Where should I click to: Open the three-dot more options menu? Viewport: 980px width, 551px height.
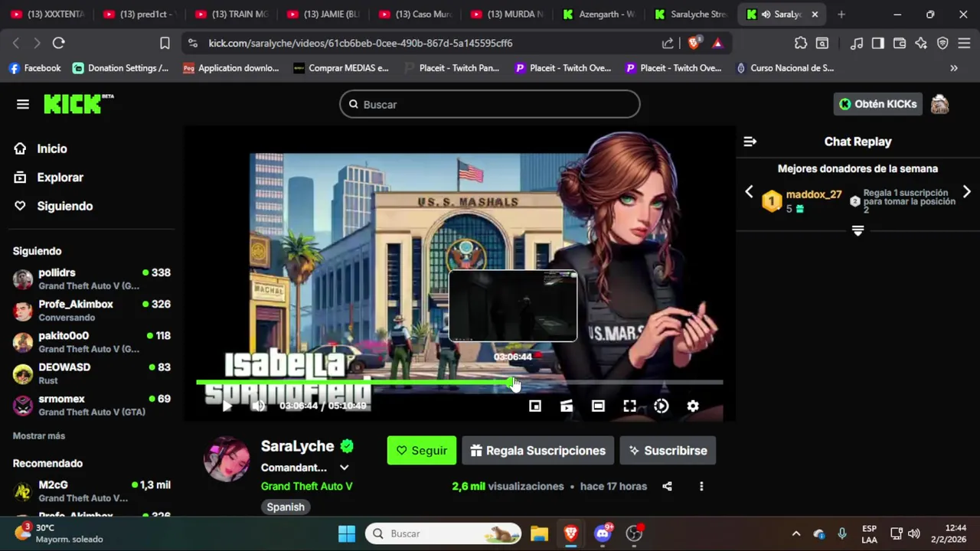(701, 486)
